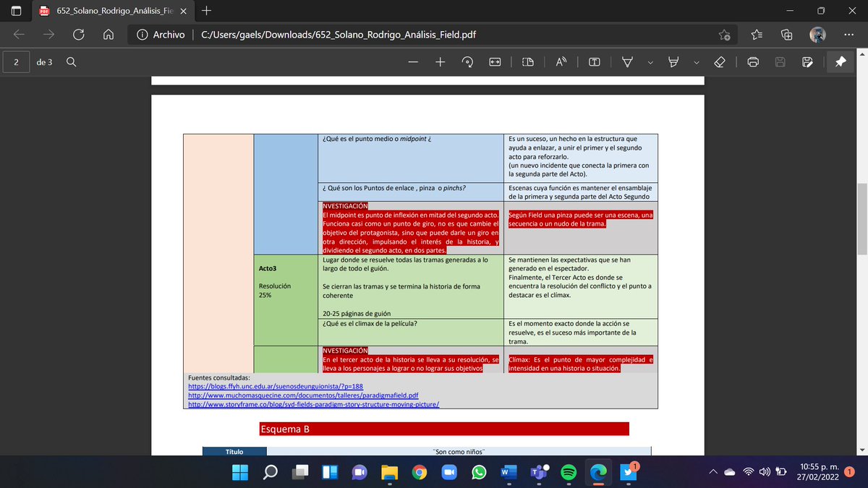This screenshot has width=868, height=488.
Task: Expand the Highlight color options dropdown
Action: 696,62
